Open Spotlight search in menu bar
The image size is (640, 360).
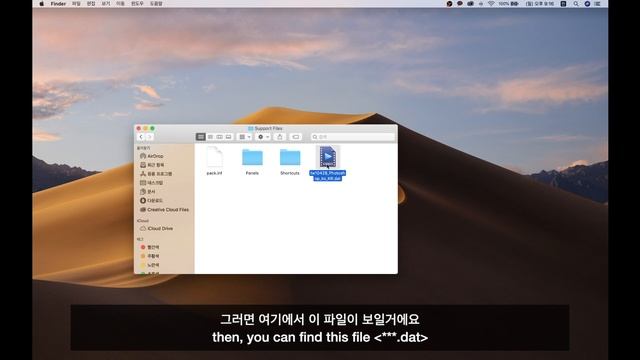pyautogui.click(x=576, y=4)
